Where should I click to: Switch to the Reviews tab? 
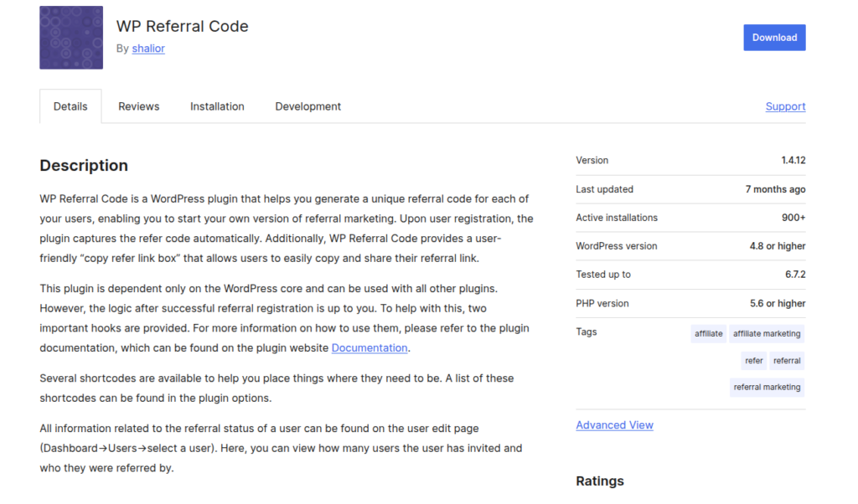coord(139,106)
